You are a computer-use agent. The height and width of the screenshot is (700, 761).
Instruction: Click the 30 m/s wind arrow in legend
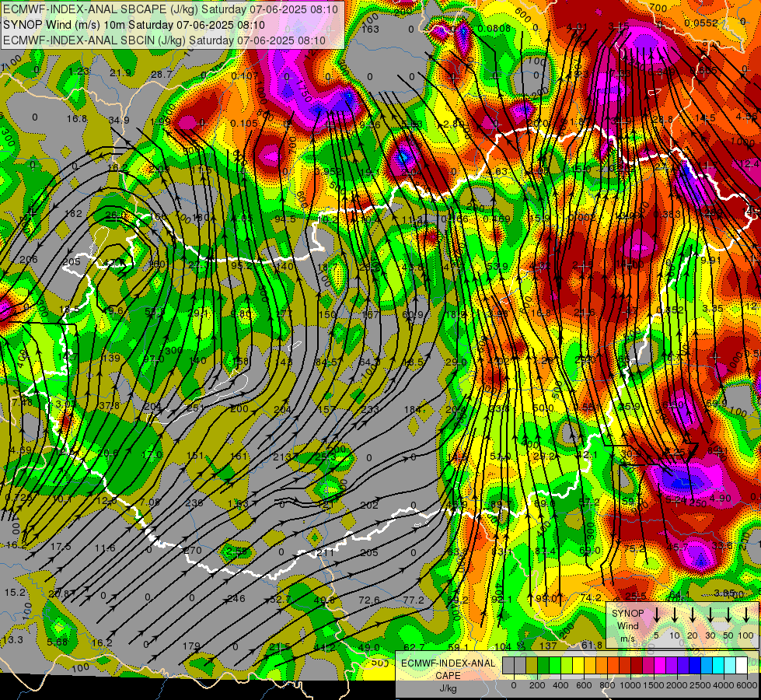tap(710, 614)
